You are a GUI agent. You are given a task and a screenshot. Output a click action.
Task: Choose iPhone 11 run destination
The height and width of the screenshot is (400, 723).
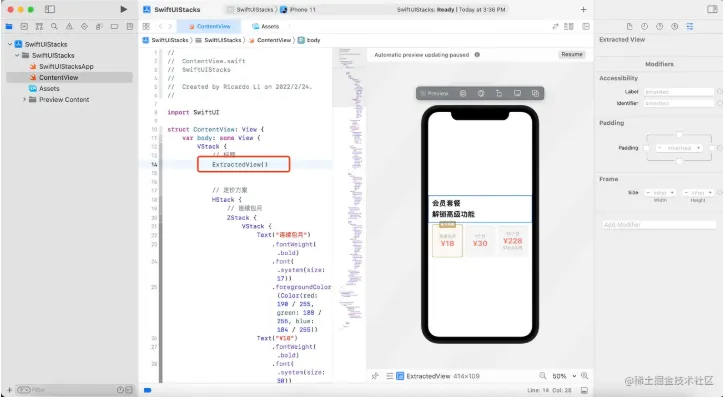point(298,10)
